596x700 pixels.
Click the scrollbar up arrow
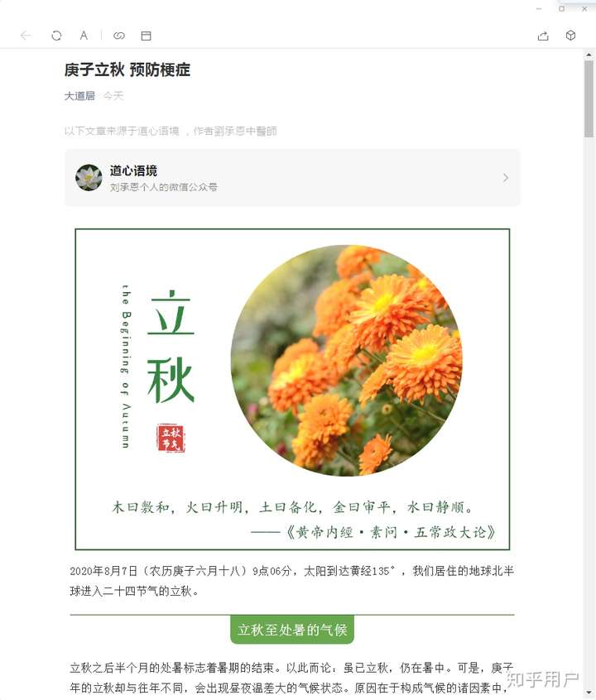click(x=589, y=55)
